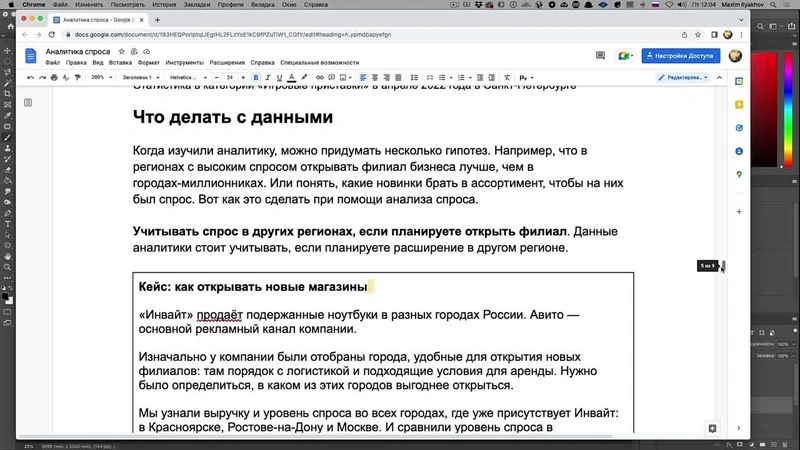Move the document with the folder icon
Image resolution: width=800 pixels, height=450 pixels.
pos(134,52)
